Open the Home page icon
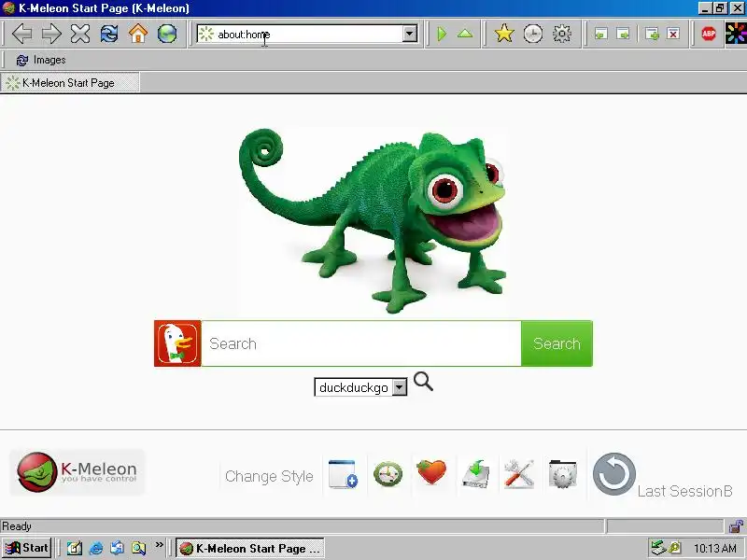Screen dimensions: 747x560 138,34
